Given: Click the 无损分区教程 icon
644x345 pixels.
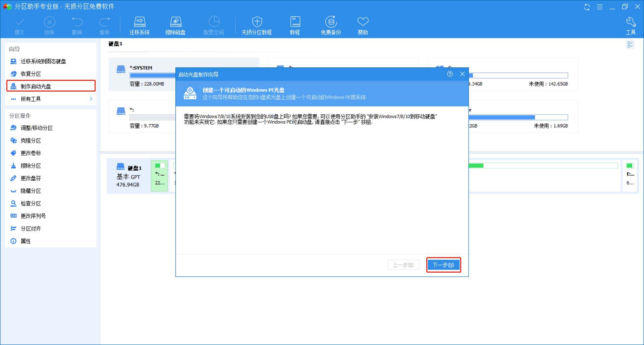Looking at the screenshot, I should 257,25.
